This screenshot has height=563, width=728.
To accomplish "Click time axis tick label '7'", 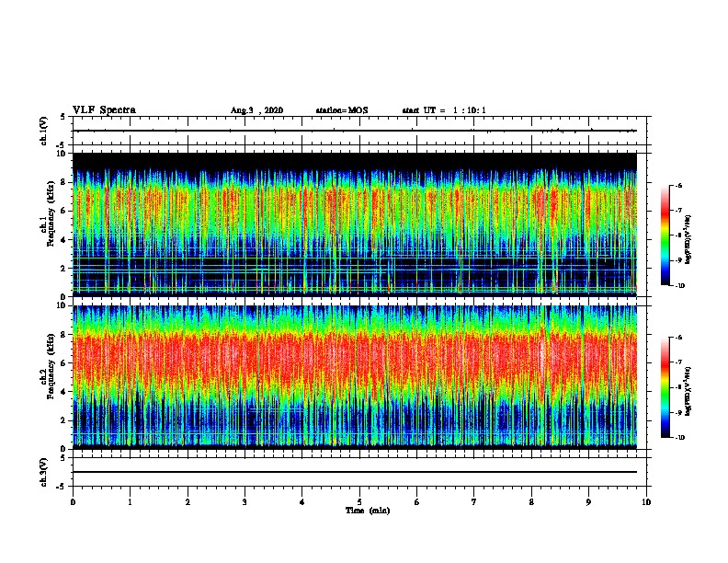I will [x=474, y=502].
